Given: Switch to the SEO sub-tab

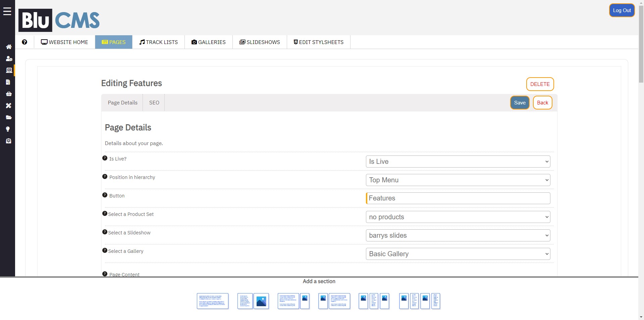Looking at the screenshot, I should 154,103.
